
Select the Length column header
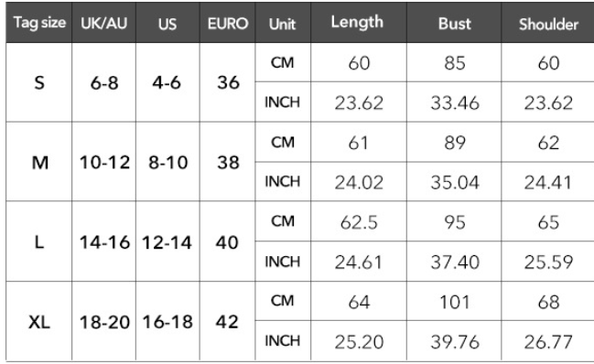(359, 23)
